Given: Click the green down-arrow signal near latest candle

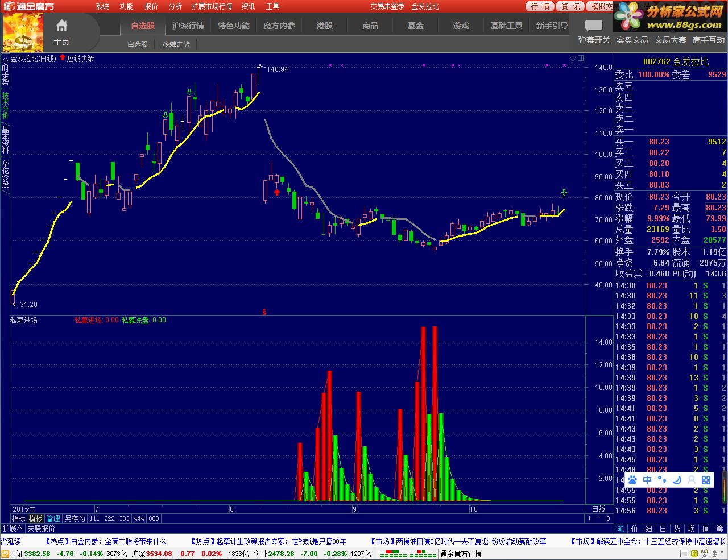Looking at the screenshot, I should [564, 193].
